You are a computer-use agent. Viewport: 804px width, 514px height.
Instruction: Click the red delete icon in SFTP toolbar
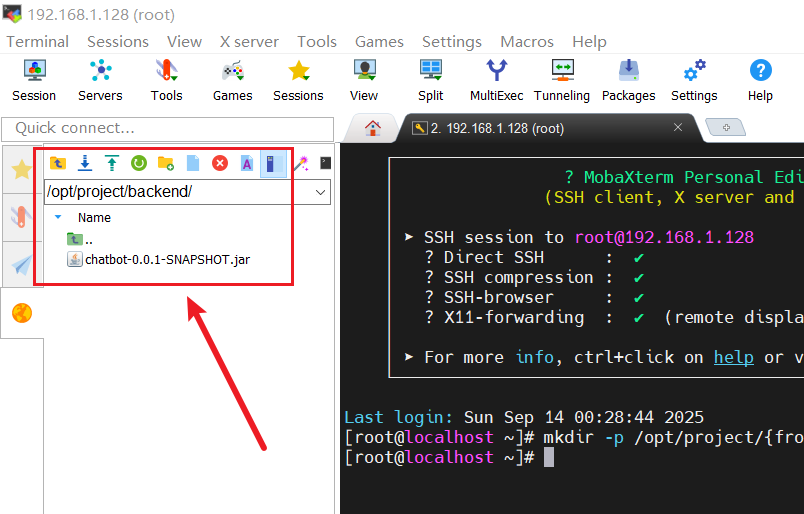tap(220, 163)
